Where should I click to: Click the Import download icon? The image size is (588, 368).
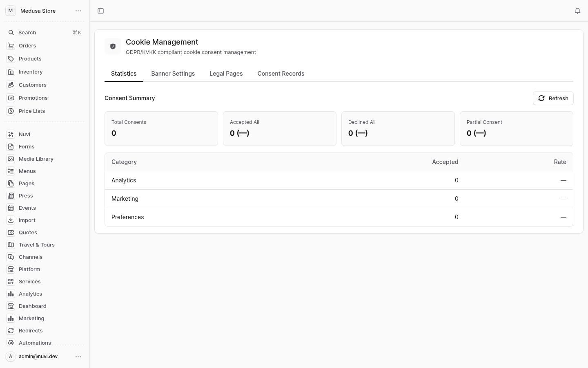coord(11,220)
